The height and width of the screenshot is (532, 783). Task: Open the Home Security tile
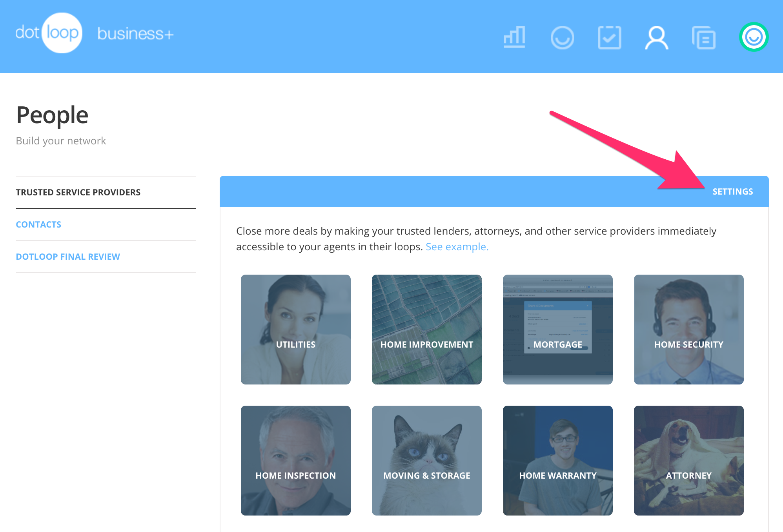tap(689, 330)
